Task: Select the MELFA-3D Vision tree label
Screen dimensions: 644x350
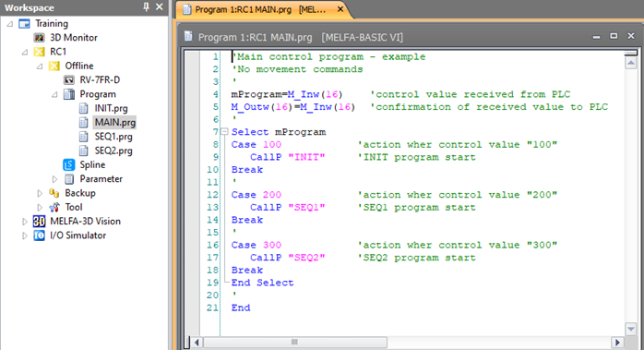Action: click(86, 222)
